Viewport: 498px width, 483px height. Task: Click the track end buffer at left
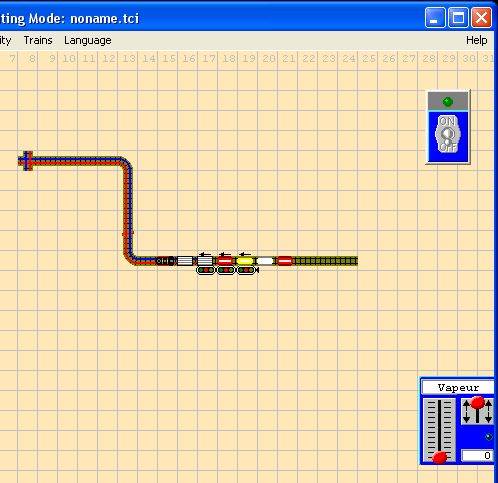[x=27, y=161]
